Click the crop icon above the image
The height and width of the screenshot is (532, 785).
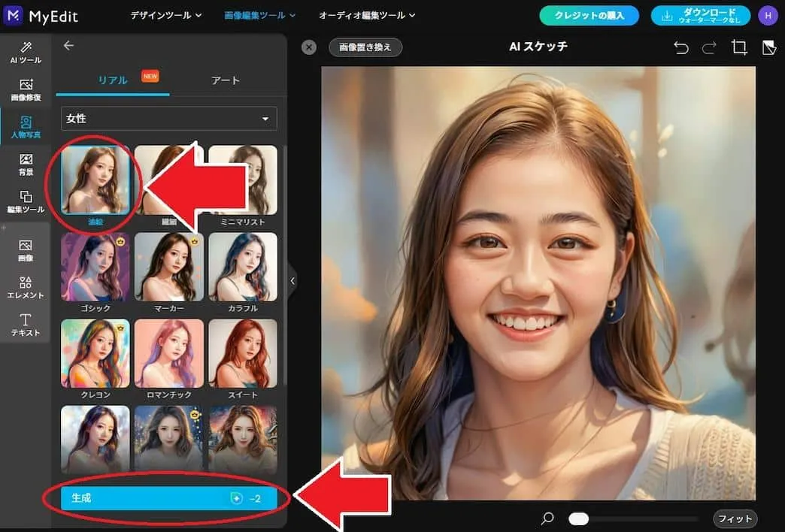pyautogui.click(x=738, y=47)
